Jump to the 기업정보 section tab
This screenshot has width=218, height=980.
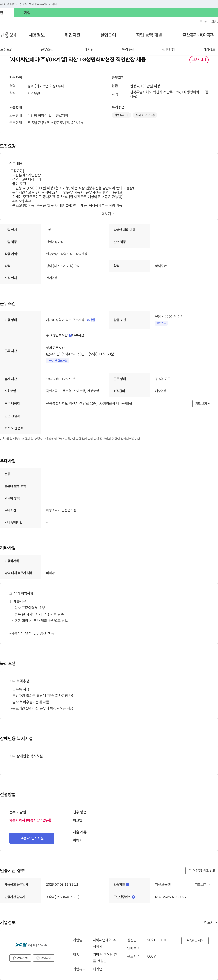pos(209,50)
